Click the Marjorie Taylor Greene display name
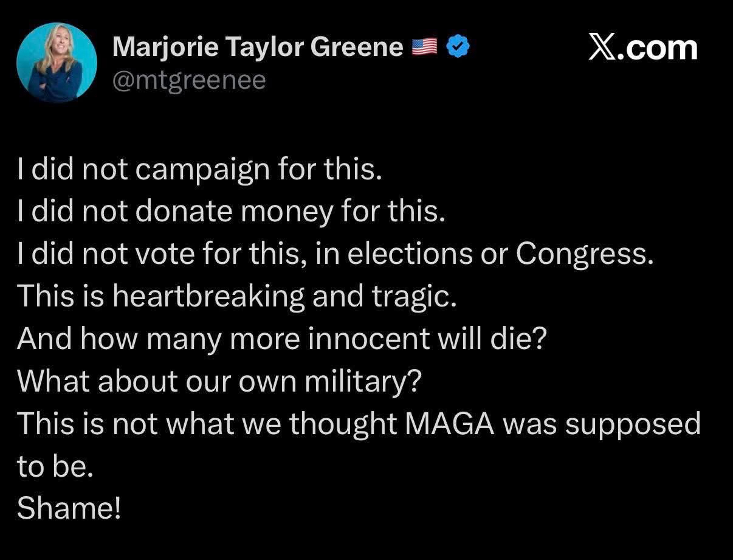This screenshot has height=560, width=733. pyautogui.click(x=258, y=47)
